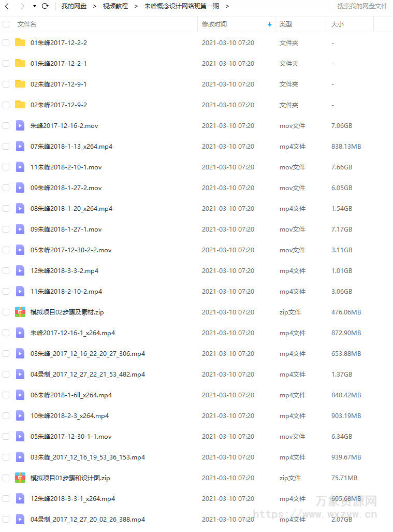Screen dimensions: 393x532
Task: Click the 搜索我的网盘文件 search field
Action: (x=362, y=6)
